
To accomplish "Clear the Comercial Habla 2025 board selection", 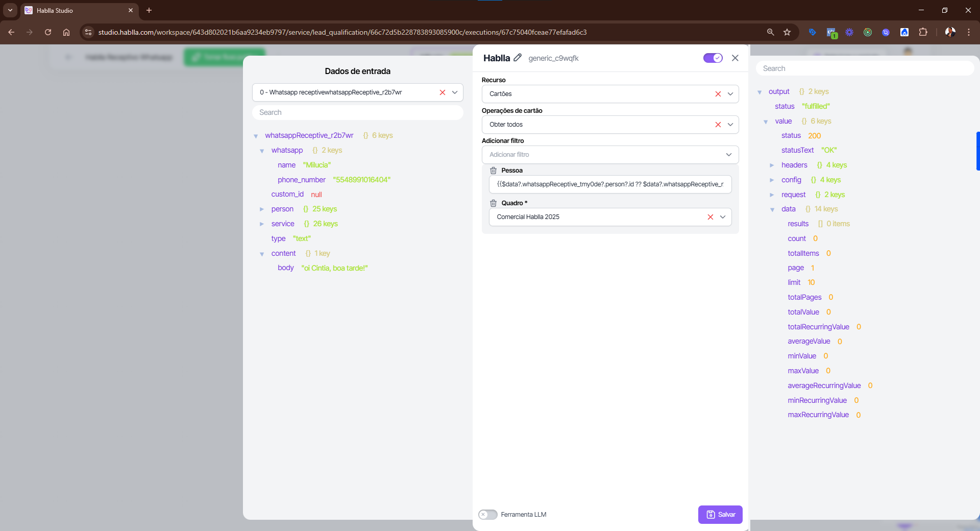I will 710,217.
